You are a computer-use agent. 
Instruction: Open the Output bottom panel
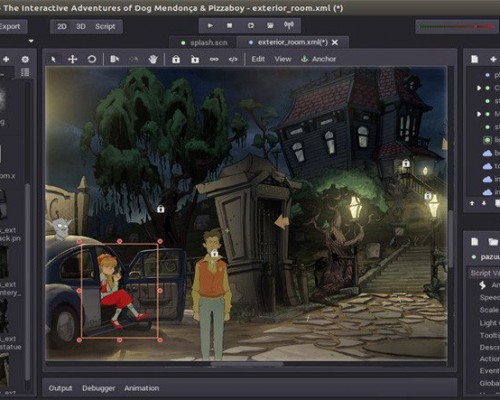tap(60, 388)
